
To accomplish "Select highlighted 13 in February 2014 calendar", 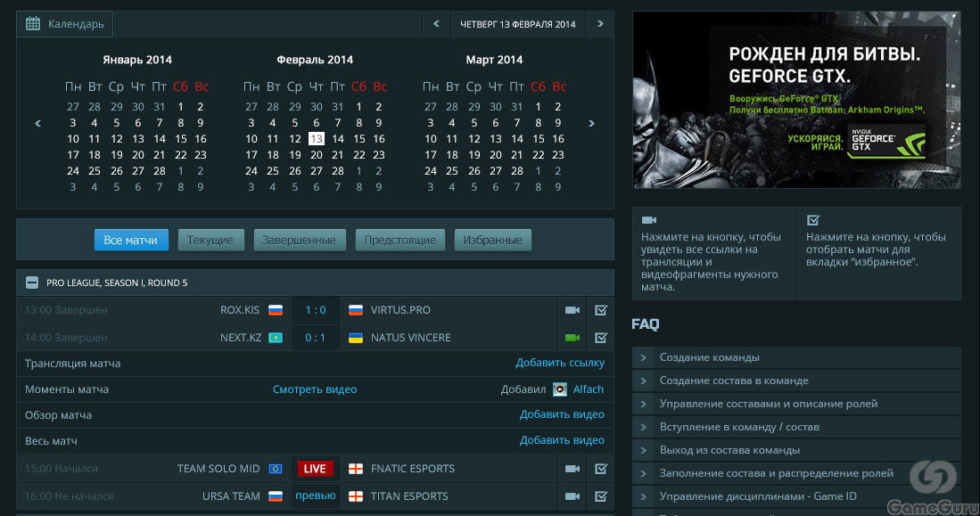I will tap(317, 139).
